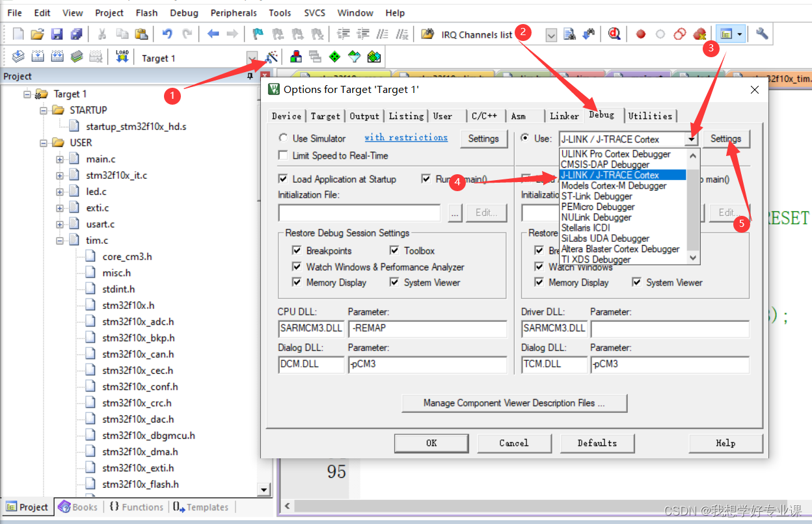Switch to the Utilities tab

tap(650, 116)
